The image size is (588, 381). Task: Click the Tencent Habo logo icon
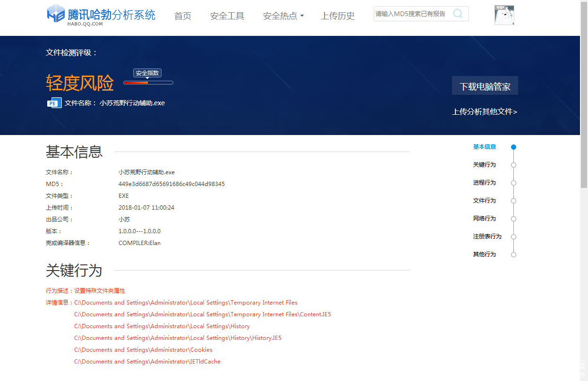(x=56, y=13)
